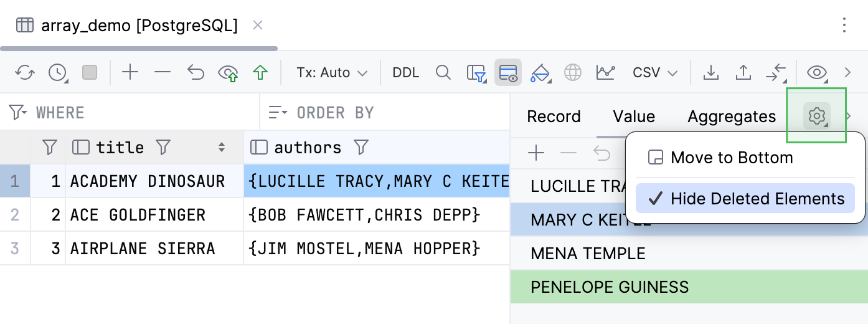Screen dimensions: 868x324
Task: Click the Delete Row minus icon
Action: pos(163,73)
